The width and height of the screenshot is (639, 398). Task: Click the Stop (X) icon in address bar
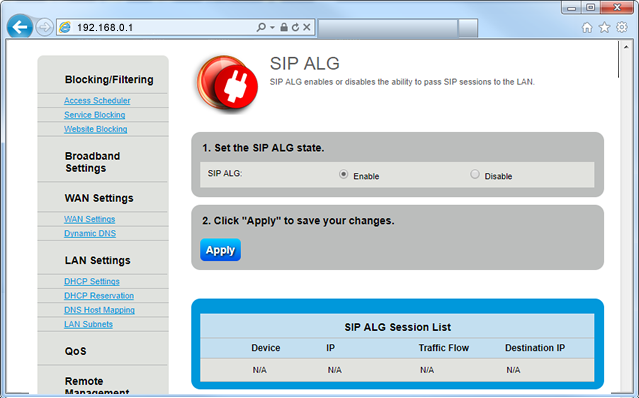[307, 27]
